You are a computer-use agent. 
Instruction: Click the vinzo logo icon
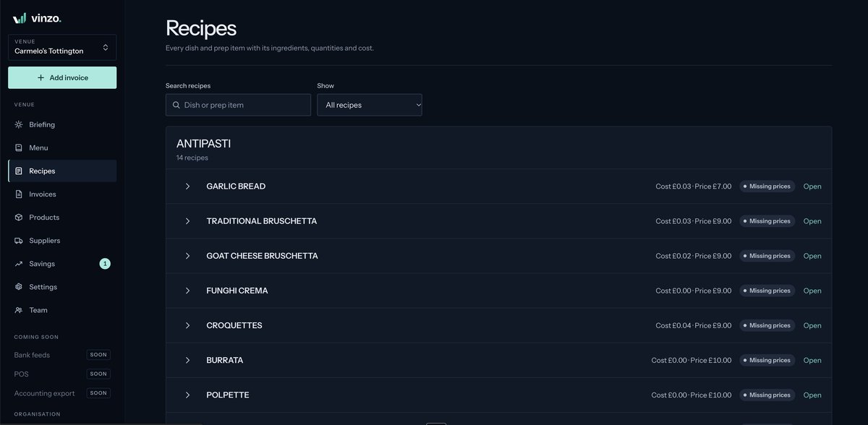20,18
